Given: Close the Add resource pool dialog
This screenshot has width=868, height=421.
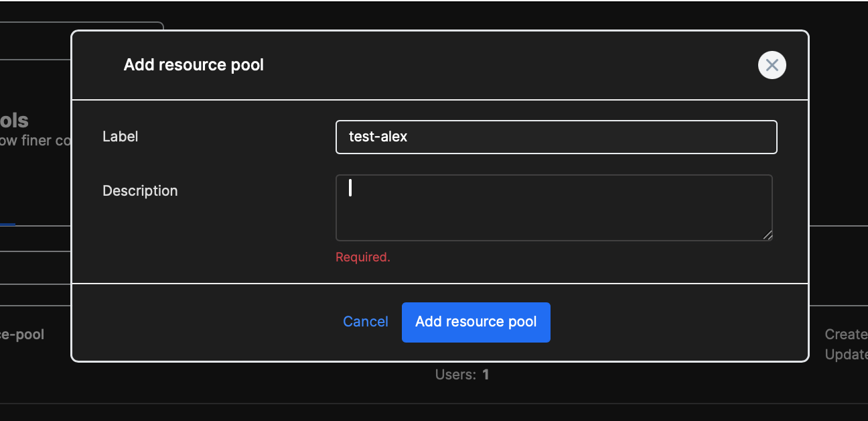Looking at the screenshot, I should (772, 65).
